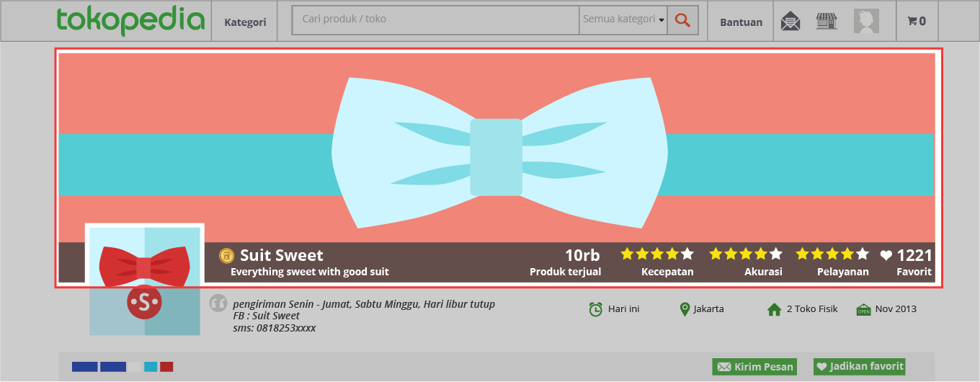
Task: Open the shopping cart
Action: (x=917, y=22)
